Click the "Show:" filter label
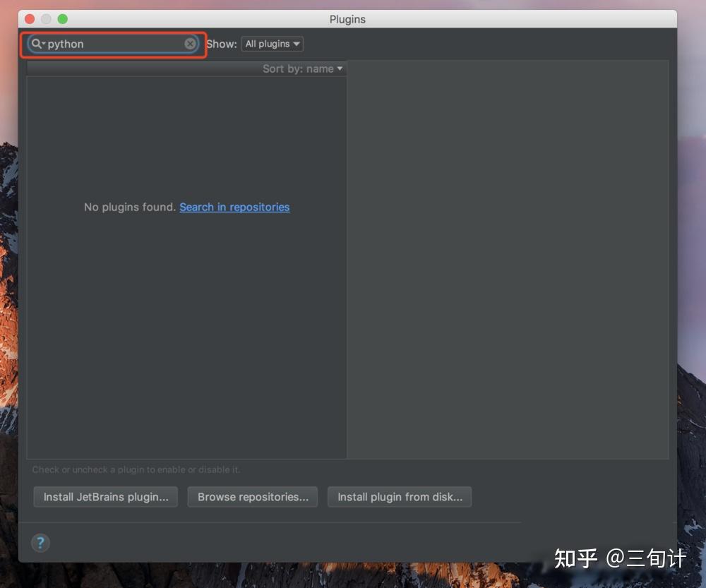706x588 pixels. click(222, 44)
